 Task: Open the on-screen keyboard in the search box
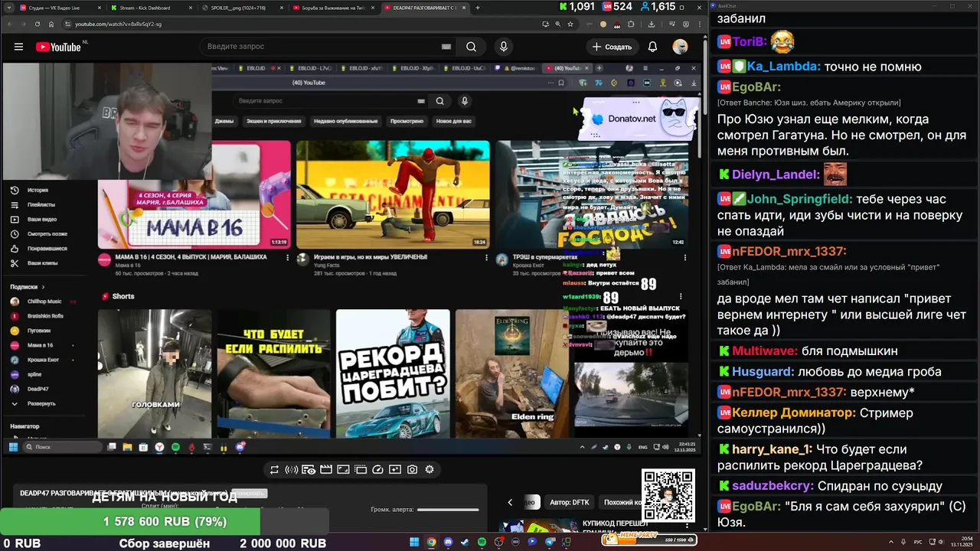(x=446, y=47)
